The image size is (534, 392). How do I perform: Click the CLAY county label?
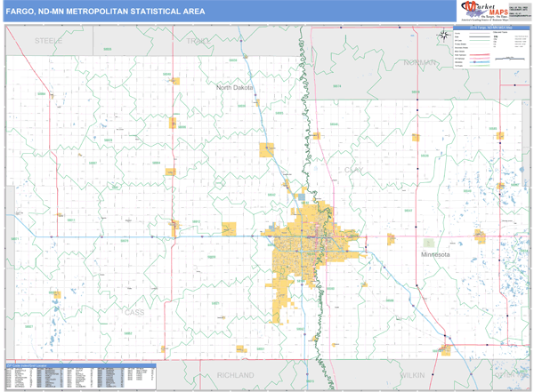coord(352,168)
